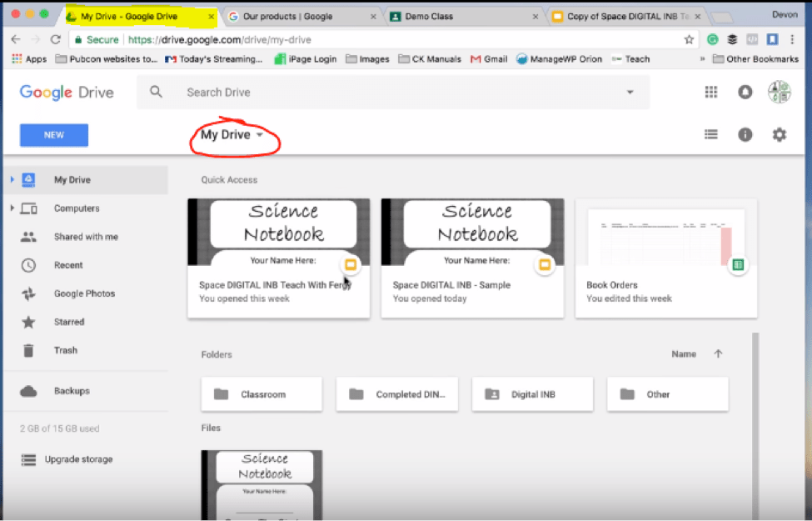Reload the page using the refresh icon
The width and height of the screenshot is (812, 521).
(55, 38)
